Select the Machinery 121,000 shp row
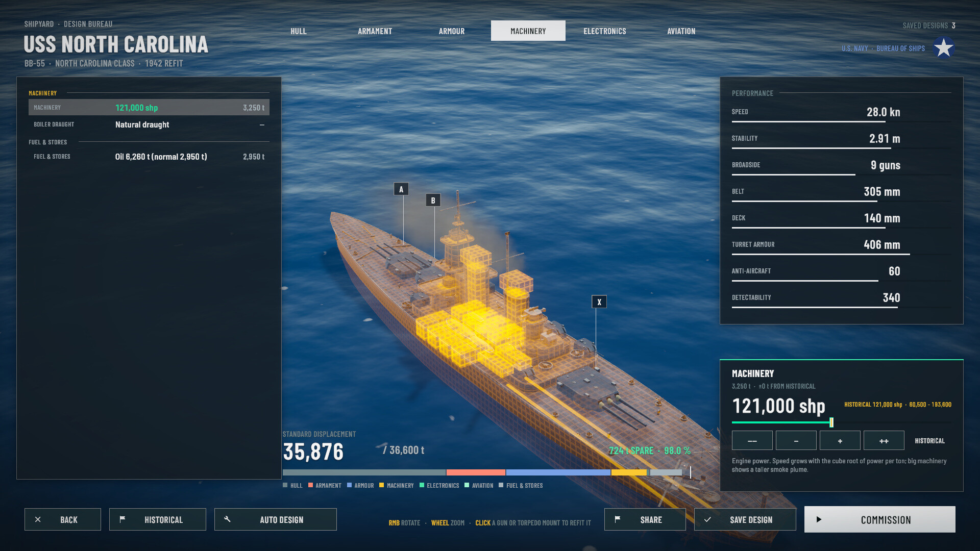980x551 pixels. [x=149, y=108]
